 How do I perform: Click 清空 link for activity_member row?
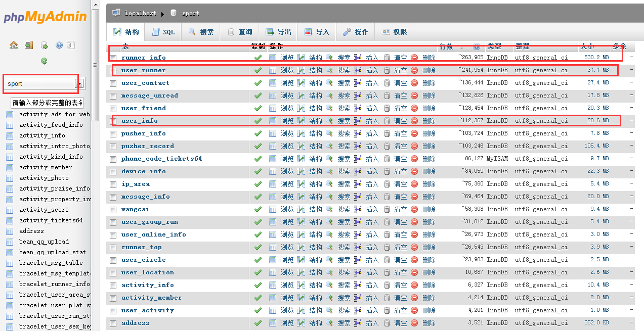pyautogui.click(x=401, y=298)
